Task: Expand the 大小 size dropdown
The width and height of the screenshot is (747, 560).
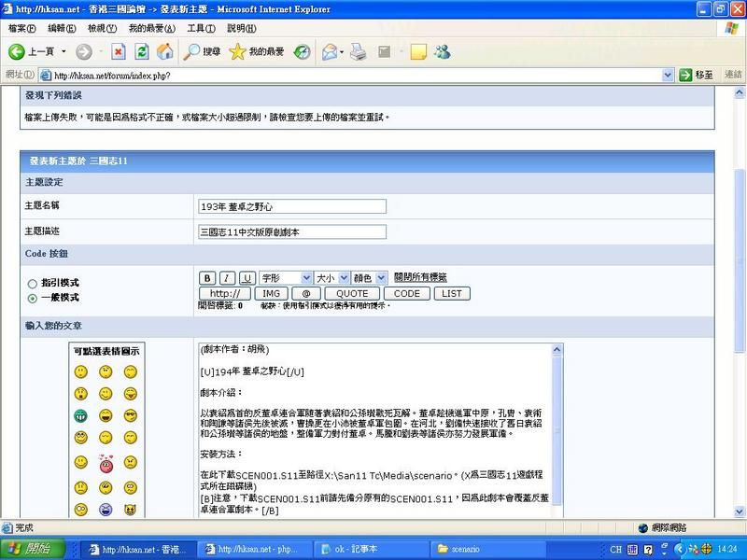Action: point(331,278)
